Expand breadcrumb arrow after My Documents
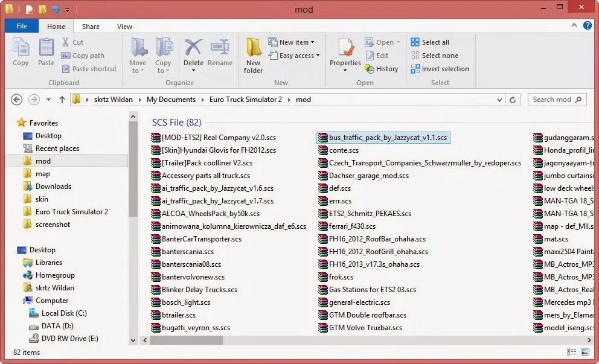 click(x=202, y=100)
